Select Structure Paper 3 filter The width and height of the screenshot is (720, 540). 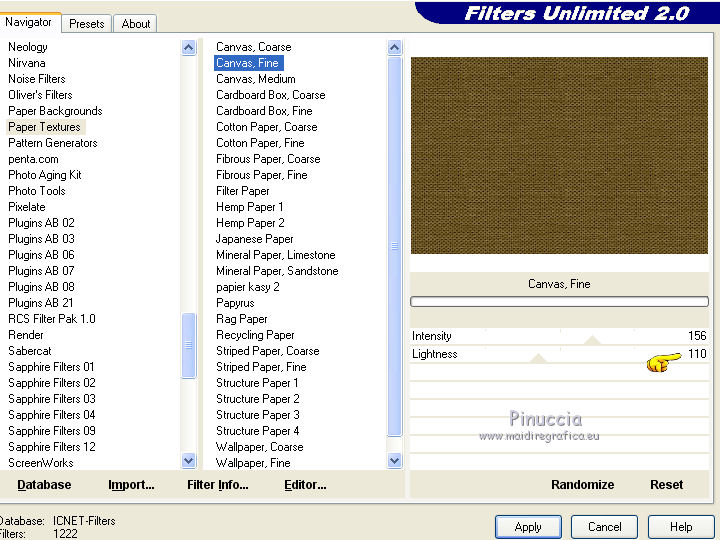pos(258,415)
